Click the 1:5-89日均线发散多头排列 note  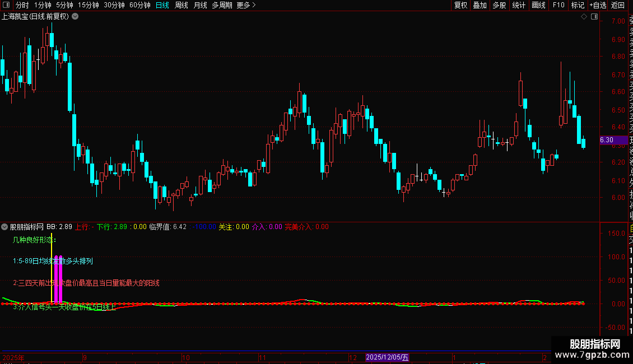[x=53, y=261]
